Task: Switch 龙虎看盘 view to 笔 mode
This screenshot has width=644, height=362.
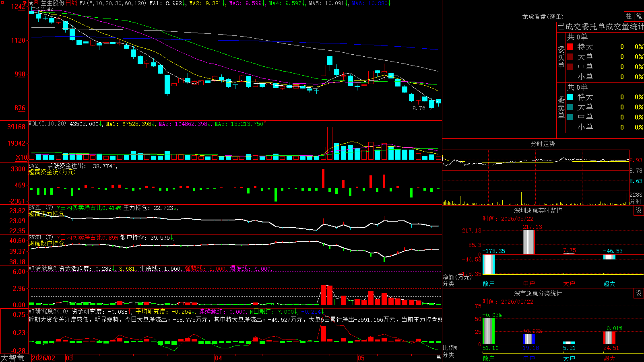Action: click(x=639, y=16)
